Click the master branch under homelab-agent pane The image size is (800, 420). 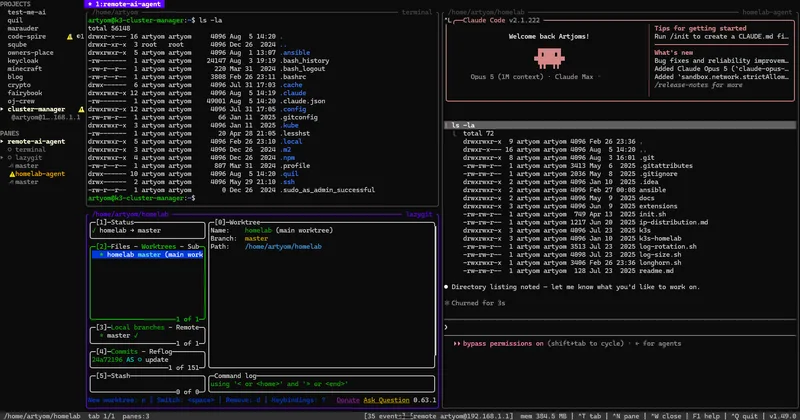point(27,182)
